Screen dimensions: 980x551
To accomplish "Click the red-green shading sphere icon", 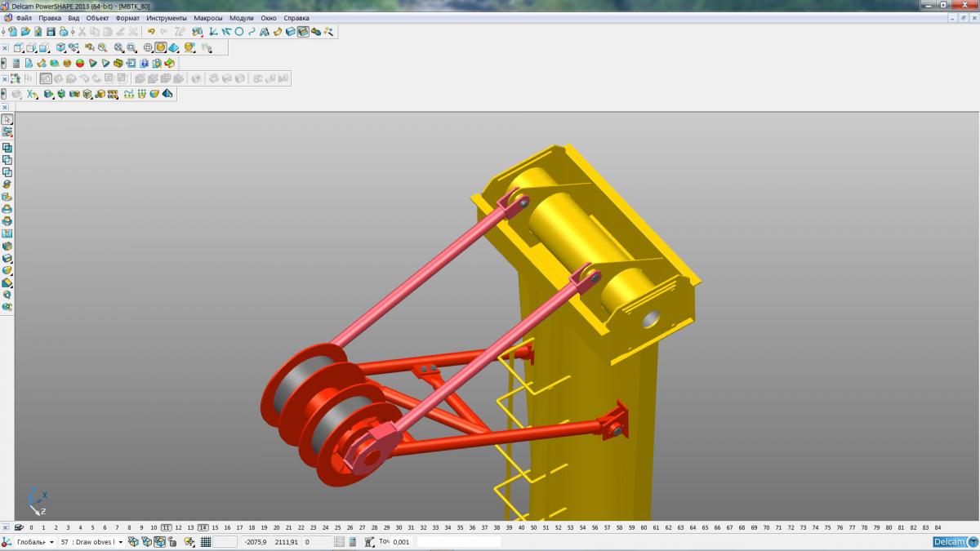I will pyautogui.click(x=80, y=63).
